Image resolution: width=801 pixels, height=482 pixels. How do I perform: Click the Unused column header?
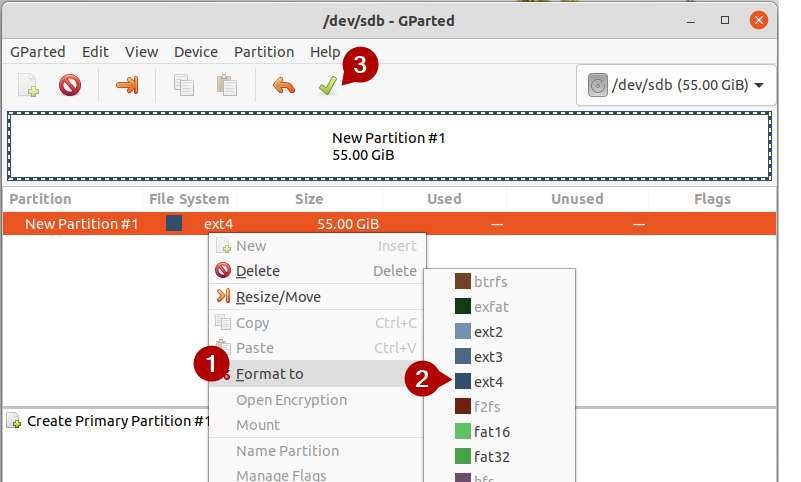(577, 199)
